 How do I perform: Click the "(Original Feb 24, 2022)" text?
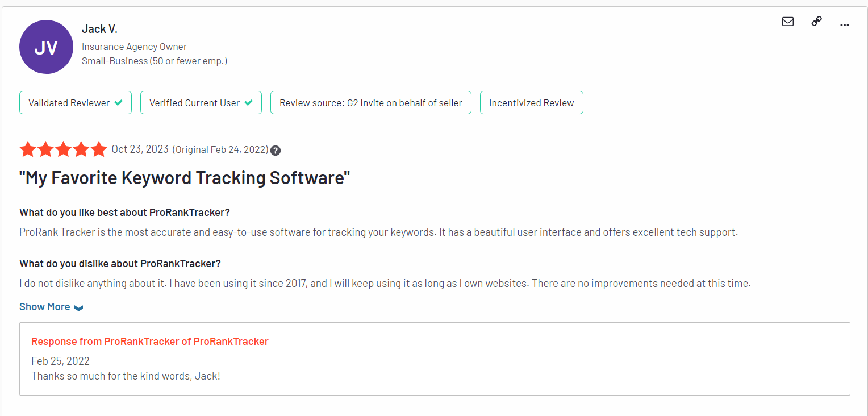(x=220, y=149)
